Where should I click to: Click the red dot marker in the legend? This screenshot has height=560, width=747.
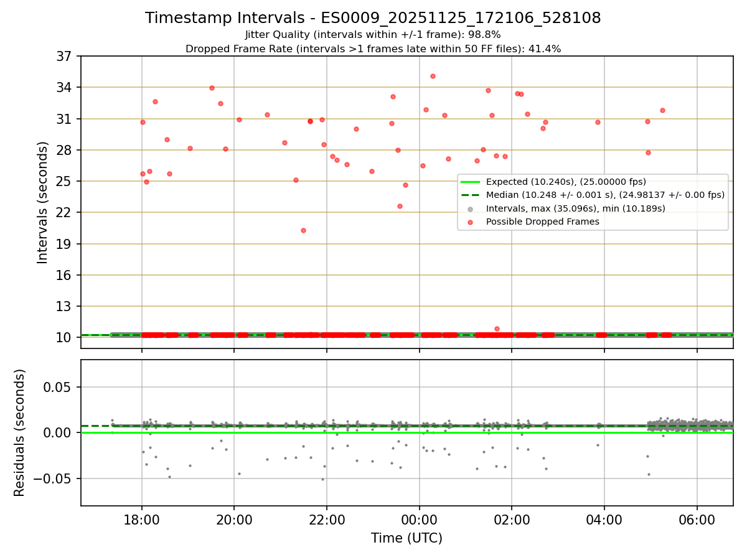tap(470, 222)
